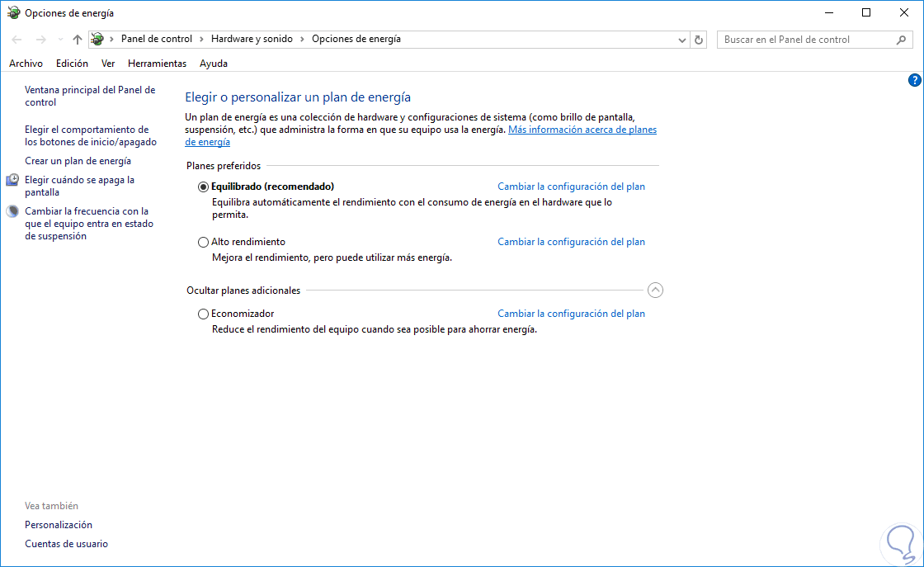The height and width of the screenshot is (567, 924).
Task: Open Elegir cuándo se apaga la pantalla
Action: pos(79,186)
